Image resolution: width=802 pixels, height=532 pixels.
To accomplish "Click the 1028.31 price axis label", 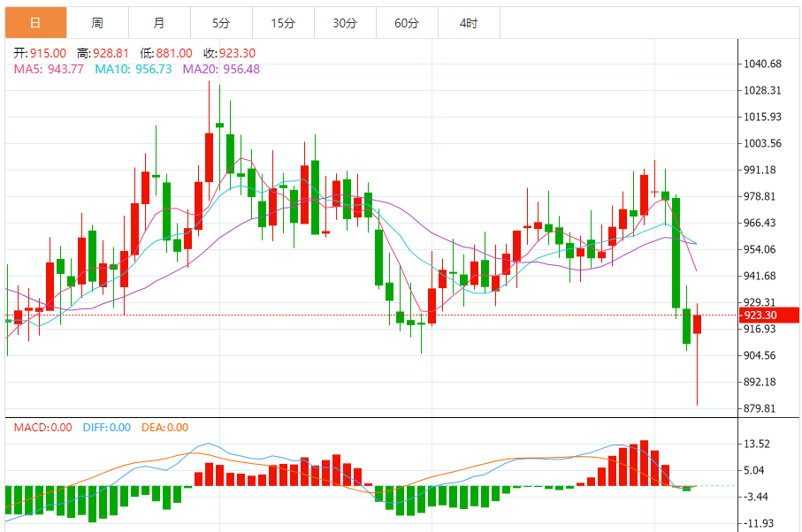I will tap(762, 90).
